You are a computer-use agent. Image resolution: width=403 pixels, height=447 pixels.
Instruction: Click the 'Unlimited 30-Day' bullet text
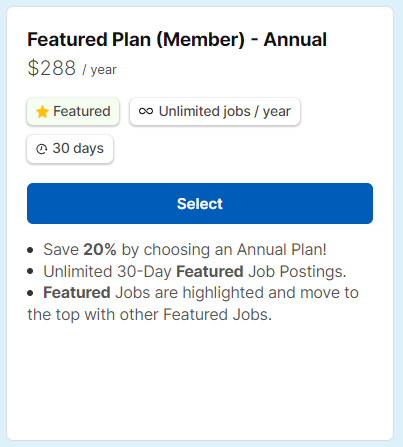[107, 271]
